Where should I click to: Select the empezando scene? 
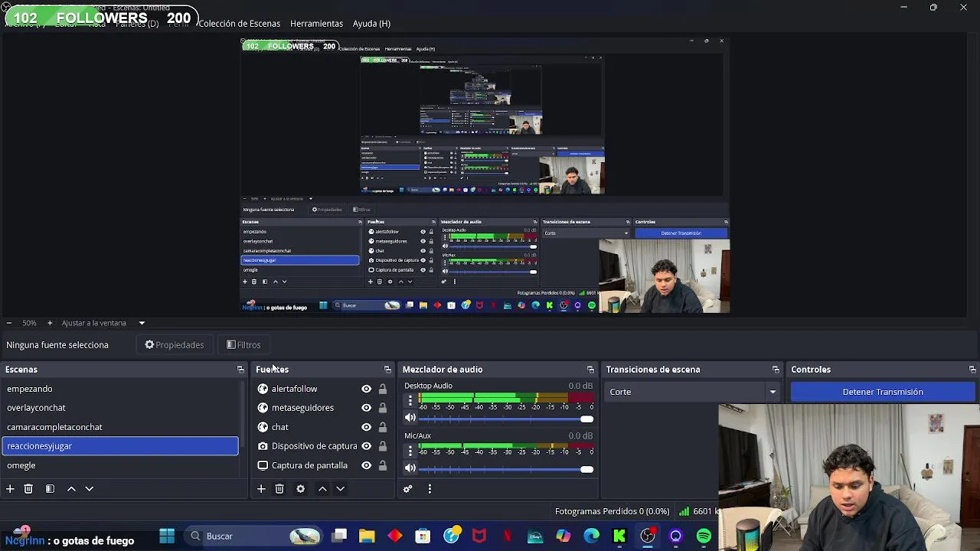(x=121, y=389)
